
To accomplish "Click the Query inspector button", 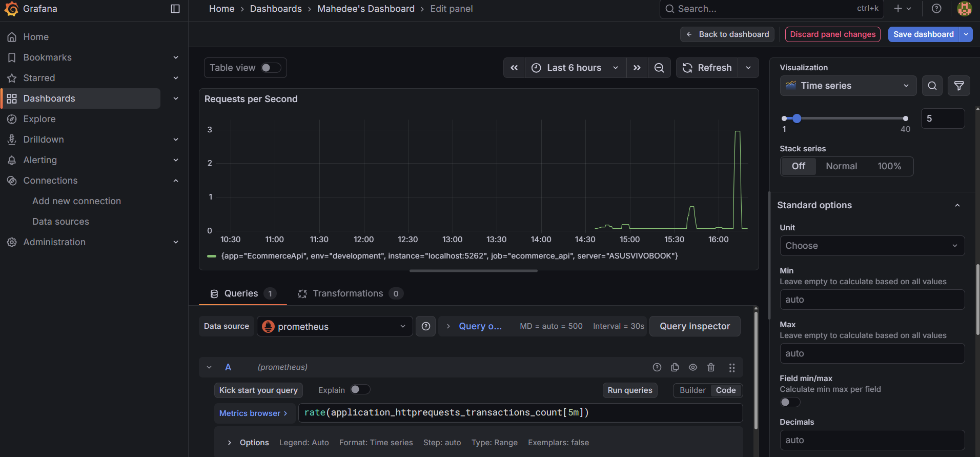I will (x=695, y=326).
